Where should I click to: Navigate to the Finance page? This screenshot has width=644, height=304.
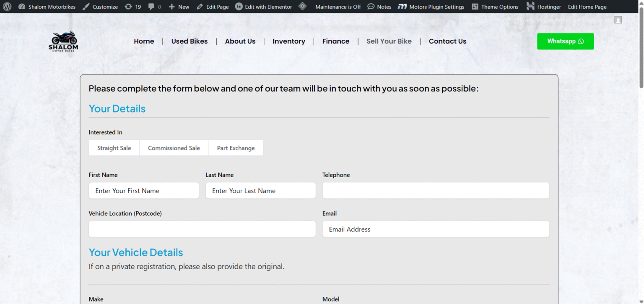click(335, 41)
